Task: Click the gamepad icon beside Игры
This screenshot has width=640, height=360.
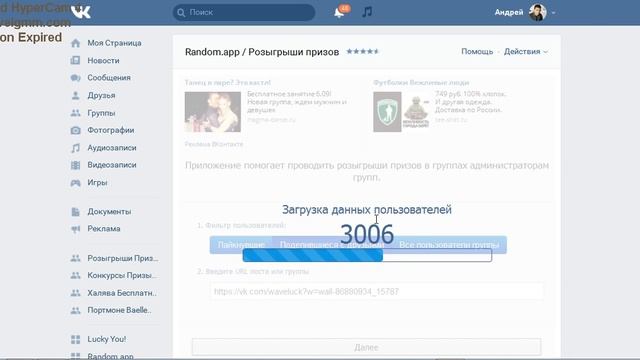Action: [x=76, y=183]
